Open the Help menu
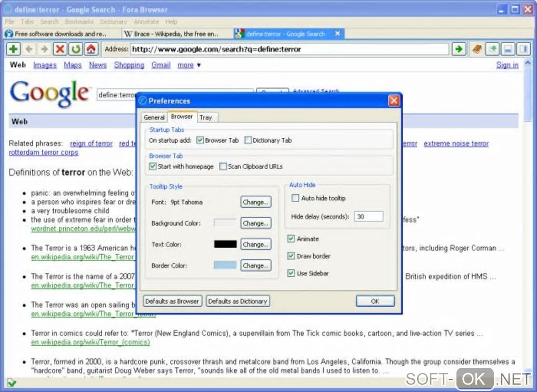The height and width of the screenshot is (392, 537). click(171, 22)
